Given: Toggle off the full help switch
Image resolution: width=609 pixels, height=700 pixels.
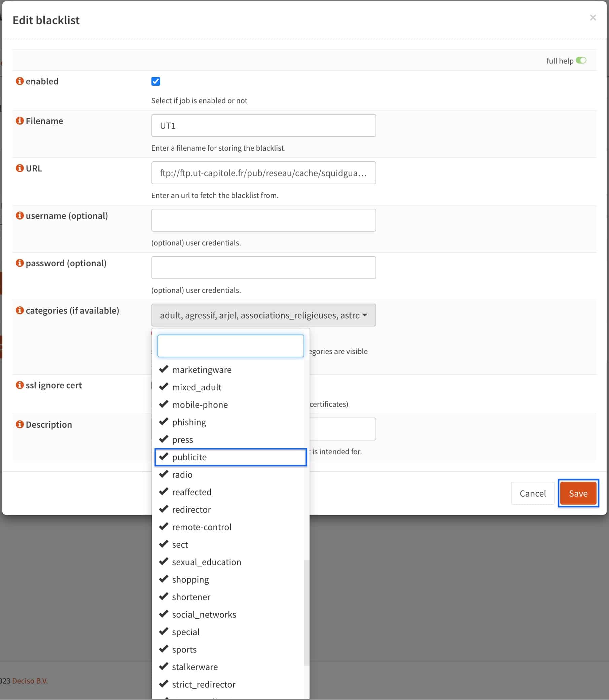Looking at the screenshot, I should click(x=582, y=61).
